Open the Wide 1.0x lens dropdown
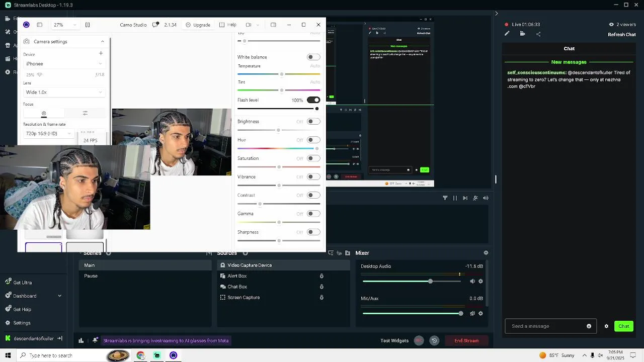 [x=64, y=93]
